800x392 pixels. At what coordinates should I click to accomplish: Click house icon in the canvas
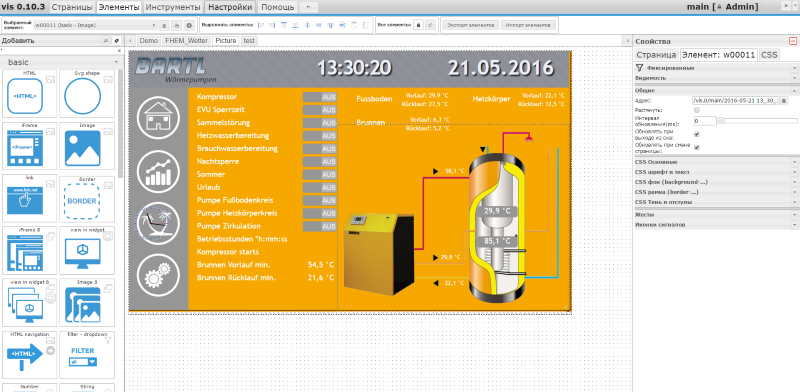point(158,117)
